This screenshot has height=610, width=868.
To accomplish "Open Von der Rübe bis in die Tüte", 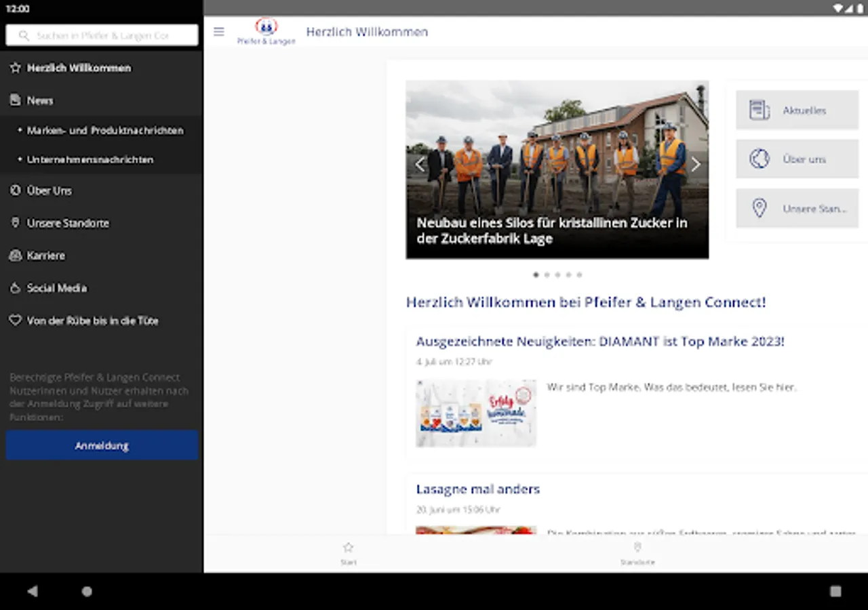I will coord(102,321).
